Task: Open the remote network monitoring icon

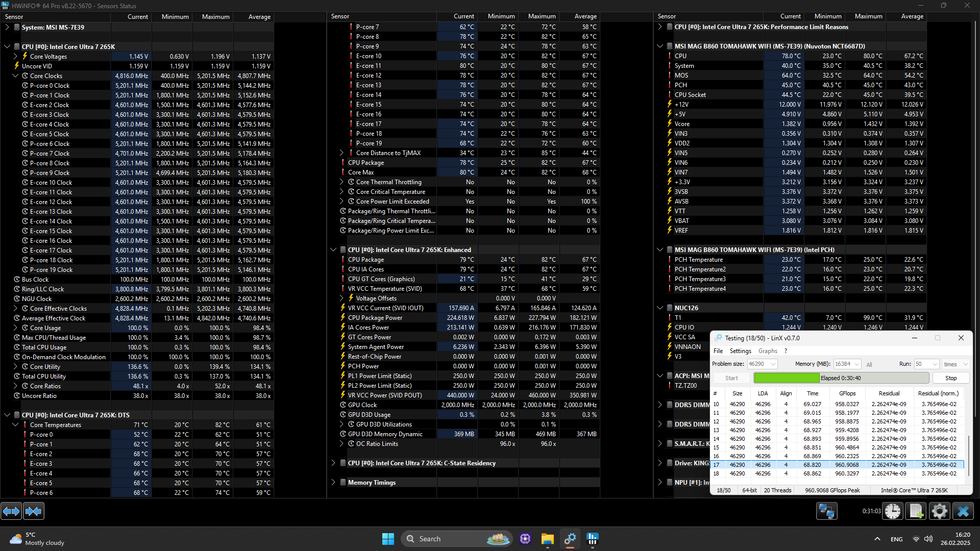Action: point(826,511)
